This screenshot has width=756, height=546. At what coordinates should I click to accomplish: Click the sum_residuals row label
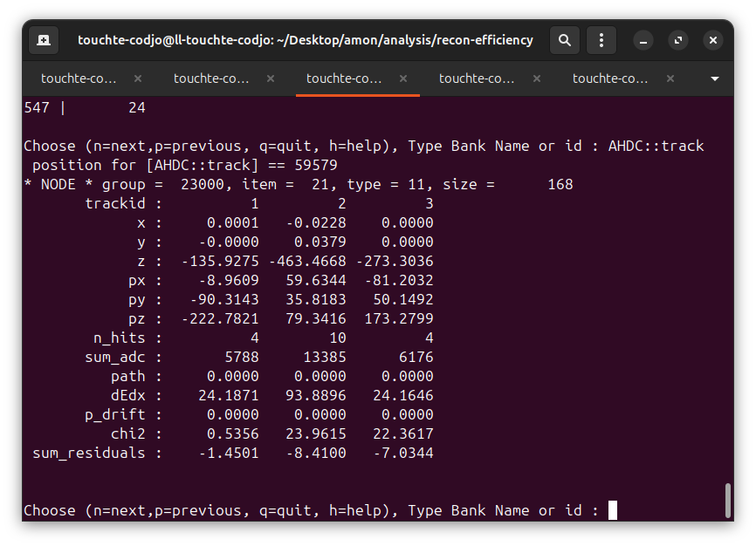(x=89, y=454)
